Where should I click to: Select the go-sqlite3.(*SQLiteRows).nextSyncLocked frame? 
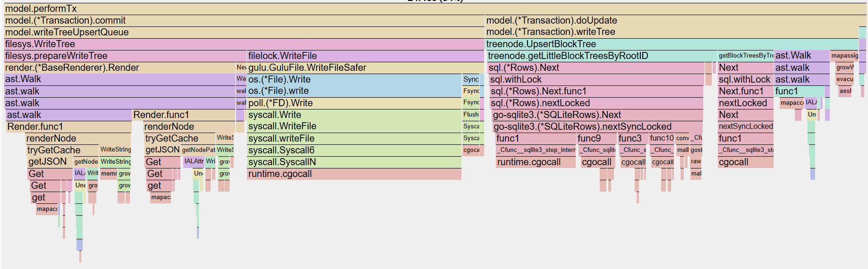(x=598, y=127)
